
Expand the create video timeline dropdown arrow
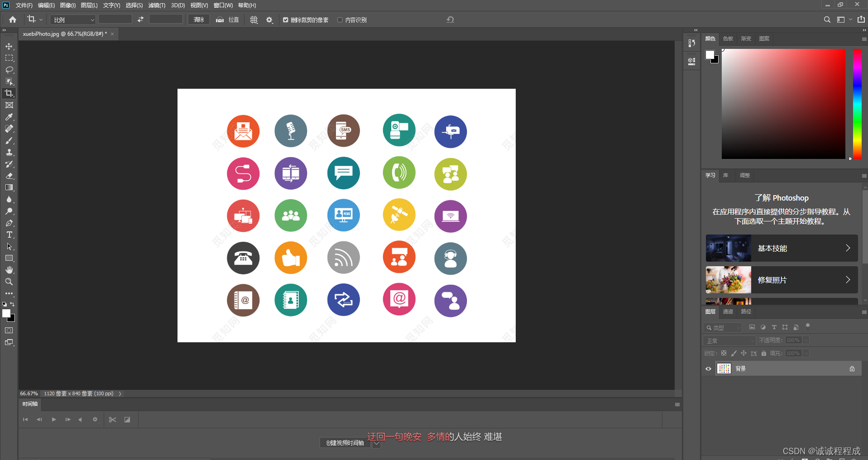(376, 443)
